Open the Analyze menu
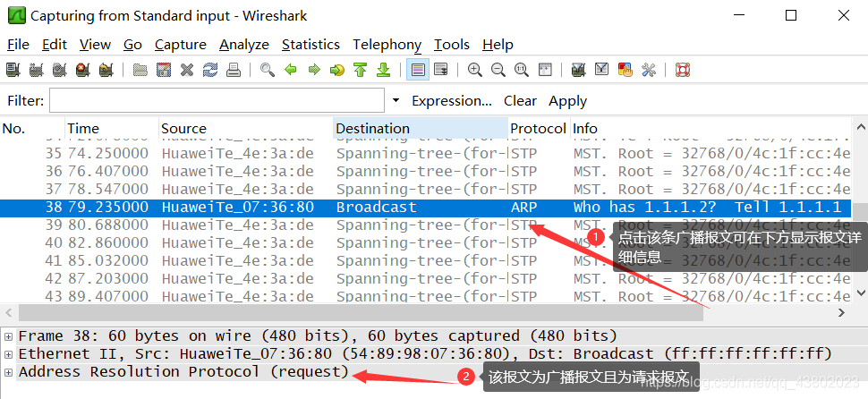This screenshot has height=399, width=868. pyautogui.click(x=244, y=44)
